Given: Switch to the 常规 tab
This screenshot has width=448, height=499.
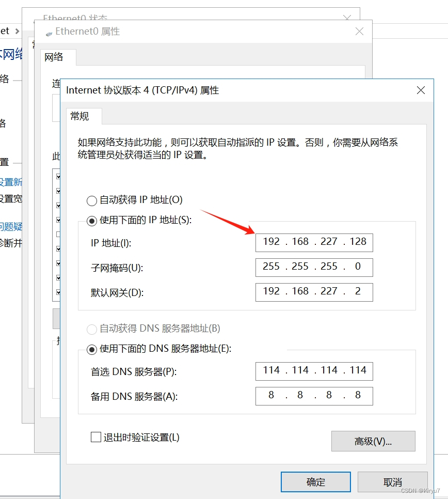Looking at the screenshot, I should [x=84, y=116].
